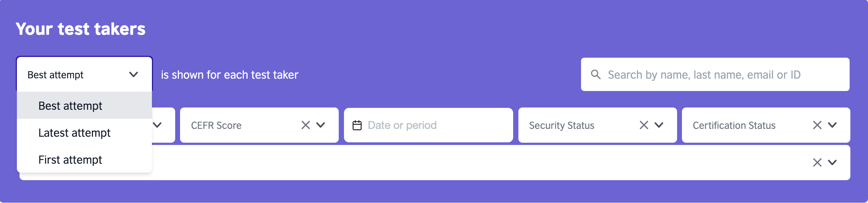Click the CEFR Score filter box
Viewport: 868px width, 203px height.
[259, 125]
